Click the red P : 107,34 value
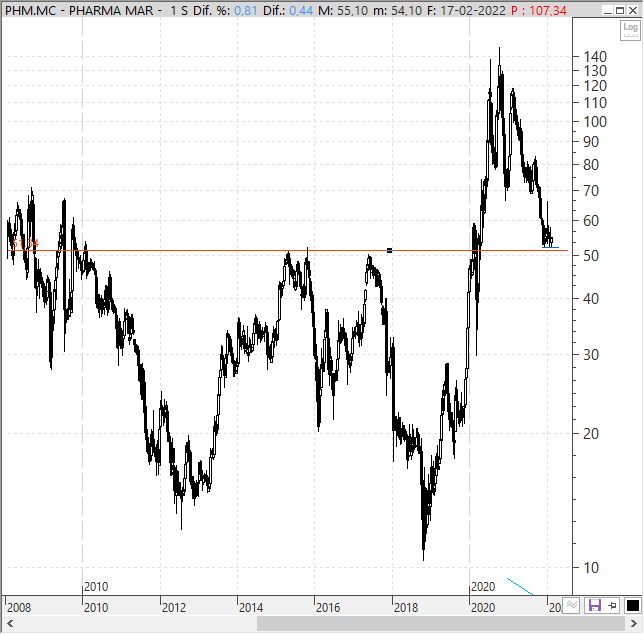 (x=539, y=10)
